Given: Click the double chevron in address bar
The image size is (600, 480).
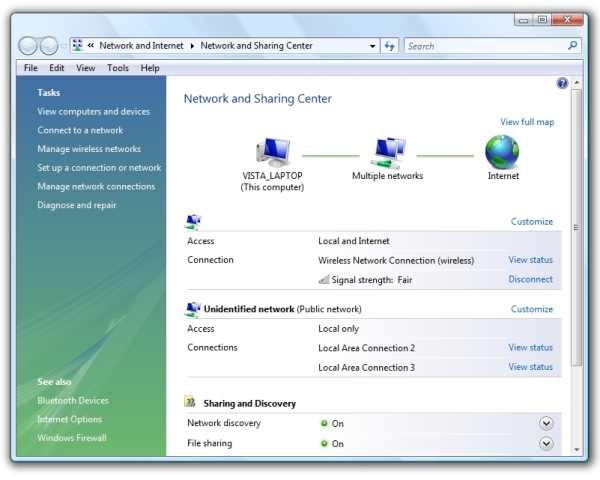Looking at the screenshot, I should pos(91,46).
